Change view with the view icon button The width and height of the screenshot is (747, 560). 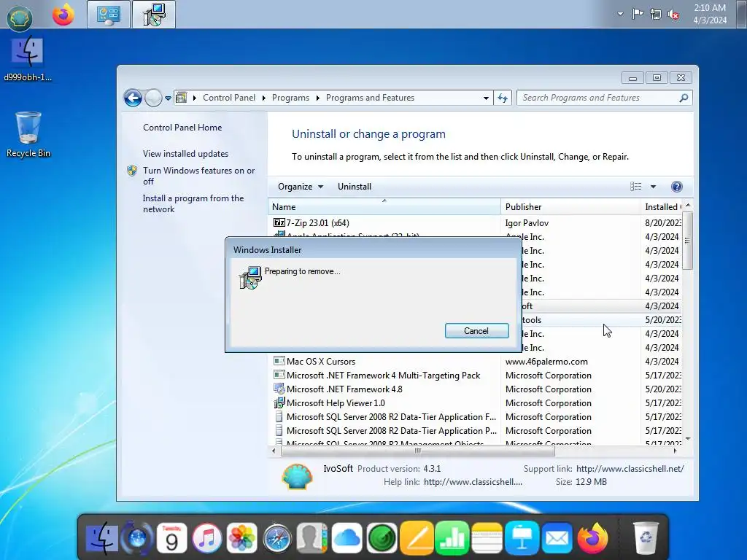[x=636, y=187]
